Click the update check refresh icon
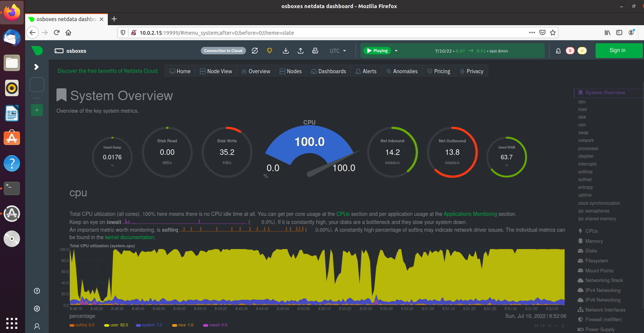 (x=254, y=50)
